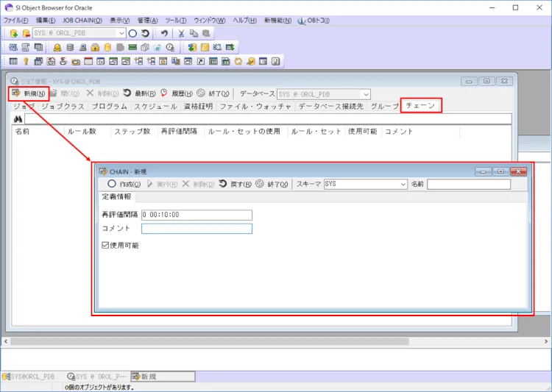Click the new connection icon with green plus
The height and width of the screenshot is (392, 552).
pos(14,33)
